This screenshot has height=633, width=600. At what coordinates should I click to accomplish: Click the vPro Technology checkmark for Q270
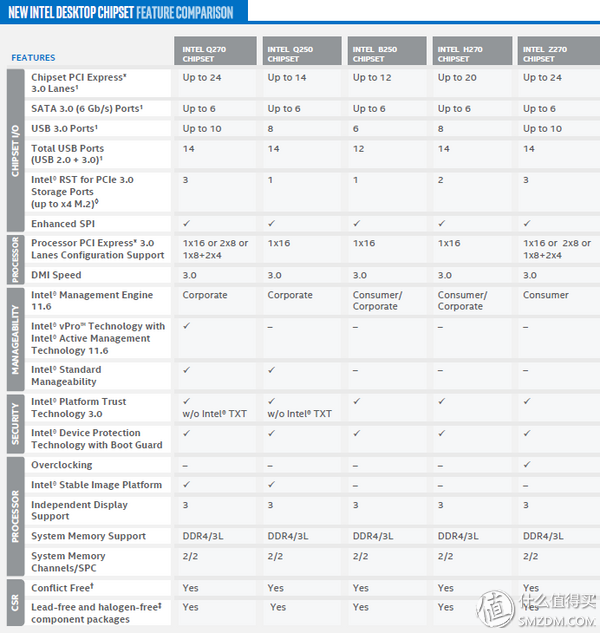[x=187, y=326]
